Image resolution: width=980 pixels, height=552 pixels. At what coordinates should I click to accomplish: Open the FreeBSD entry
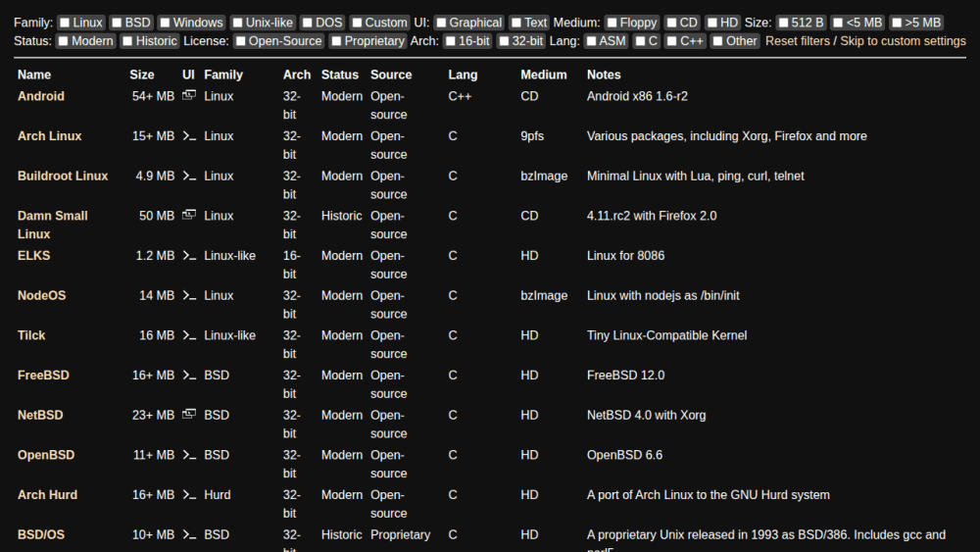click(43, 376)
